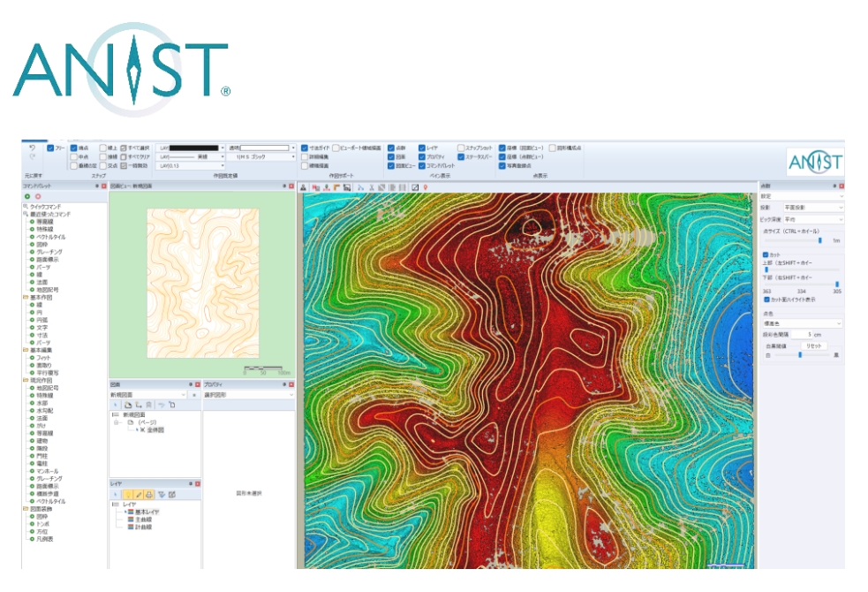Click the green add icon in command palette

coord(27,196)
